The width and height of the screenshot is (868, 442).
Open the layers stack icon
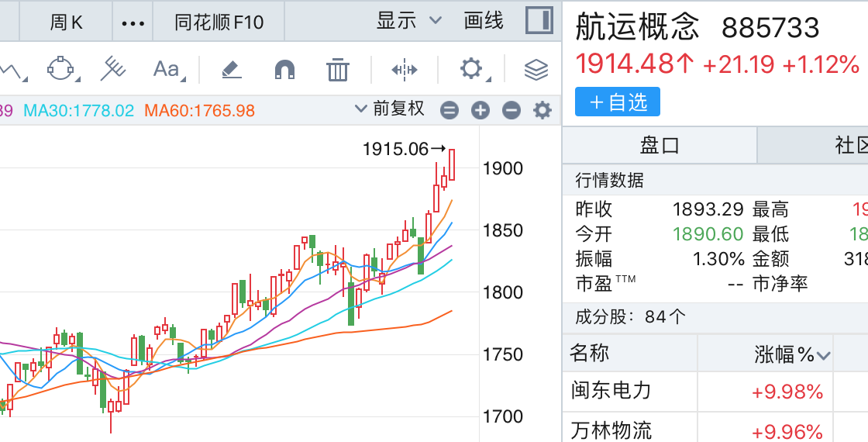(x=536, y=70)
